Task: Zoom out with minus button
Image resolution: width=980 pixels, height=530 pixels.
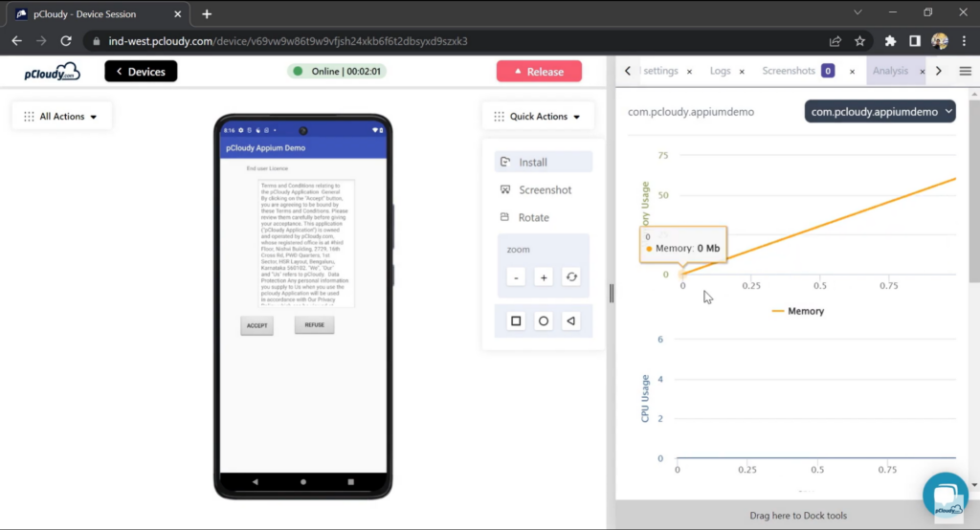Action: click(516, 277)
